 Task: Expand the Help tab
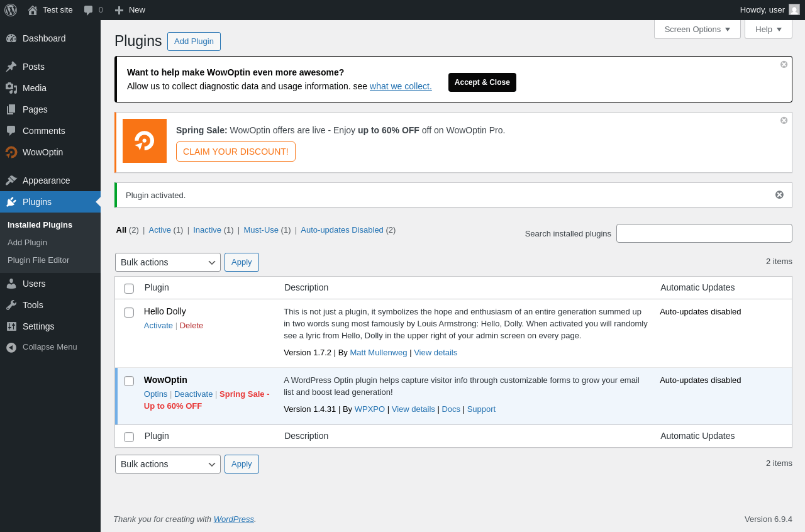pos(769,29)
